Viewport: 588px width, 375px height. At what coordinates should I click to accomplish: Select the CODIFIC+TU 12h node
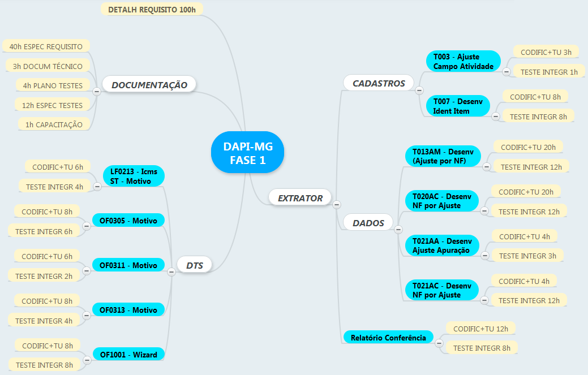(x=480, y=329)
